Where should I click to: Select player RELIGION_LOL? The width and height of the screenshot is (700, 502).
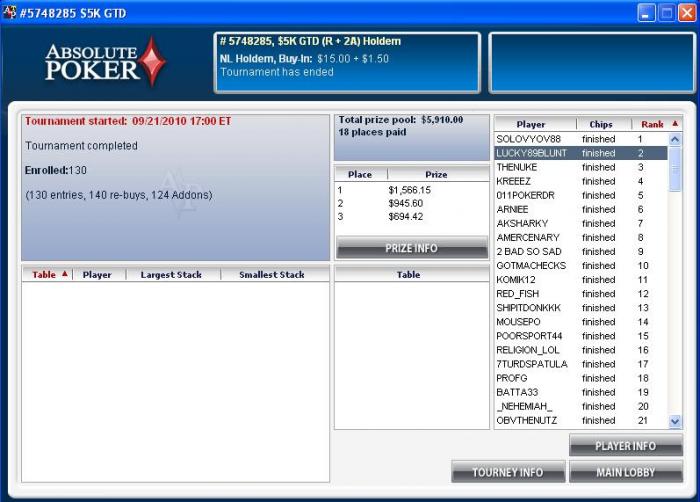581,350
